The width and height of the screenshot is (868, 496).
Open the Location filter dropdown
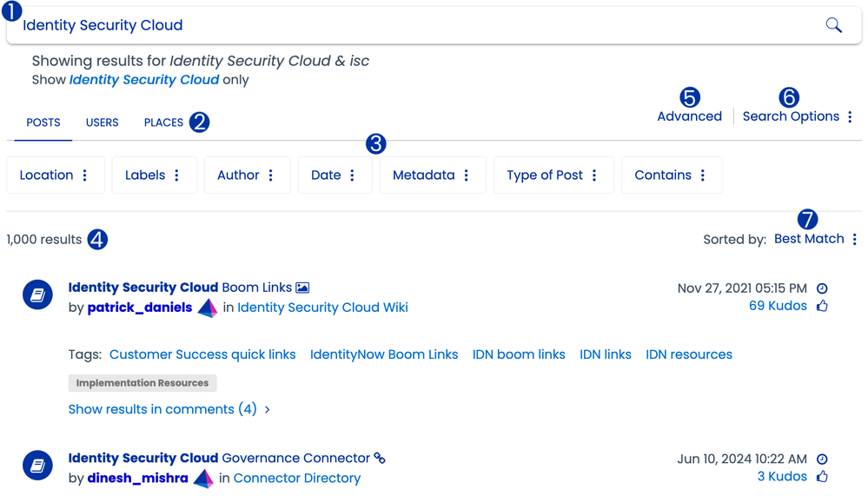pos(55,175)
